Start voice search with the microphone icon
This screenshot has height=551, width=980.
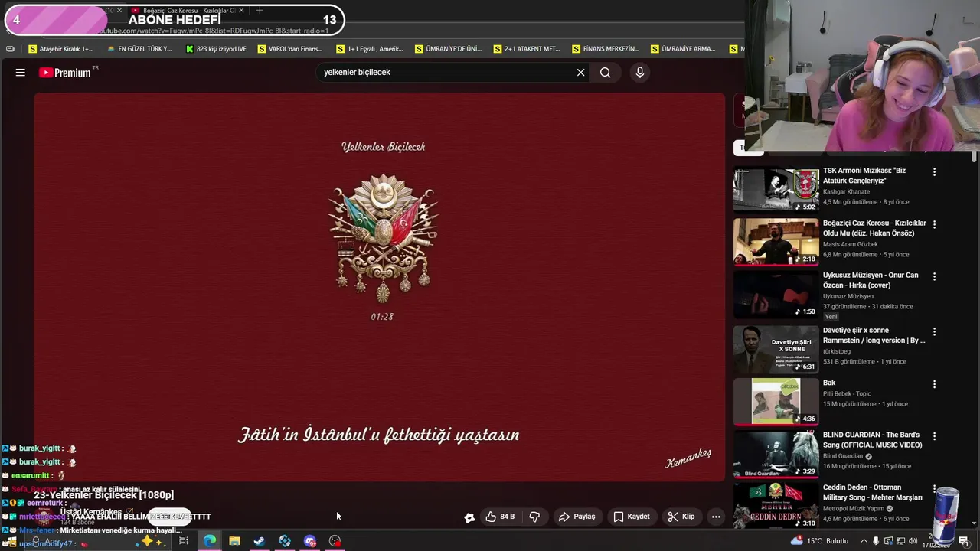tap(640, 73)
